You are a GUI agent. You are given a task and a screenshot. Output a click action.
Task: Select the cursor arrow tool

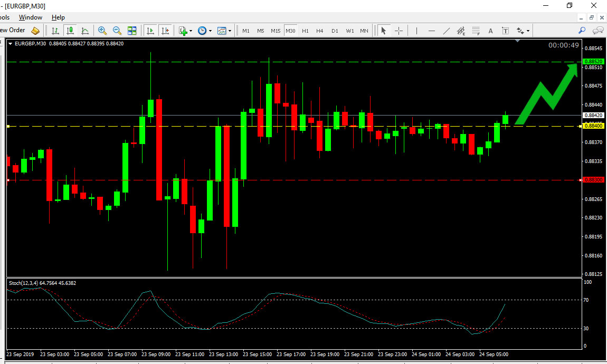tap(384, 31)
